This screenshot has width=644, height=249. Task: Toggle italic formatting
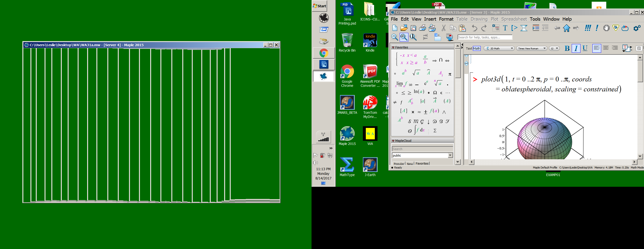[576, 48]
